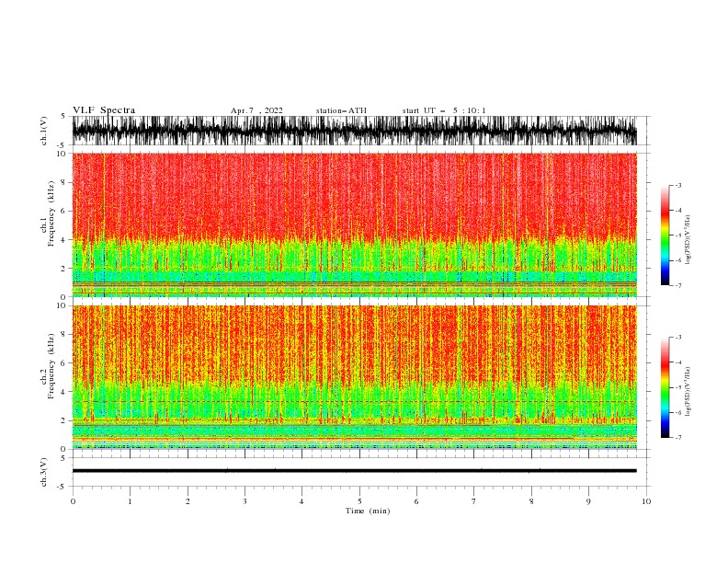Select the date text "Apr. 7, 2022"
The width and height of the screenshot is (728, 563).
(x=256, y=110)
